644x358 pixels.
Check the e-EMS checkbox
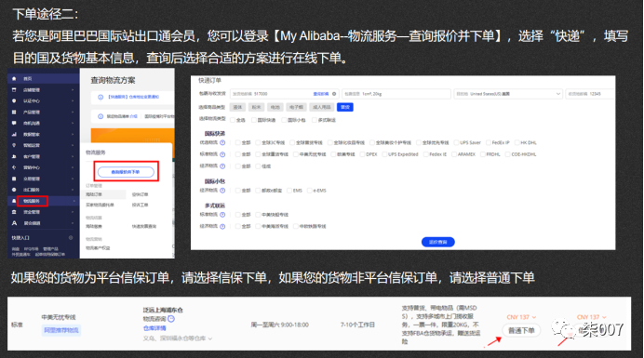click(310, 191)
